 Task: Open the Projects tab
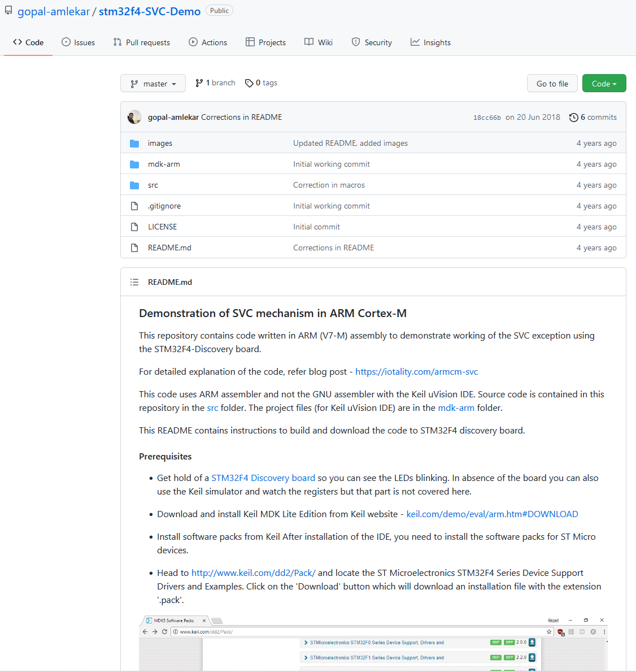pos(265,42)
